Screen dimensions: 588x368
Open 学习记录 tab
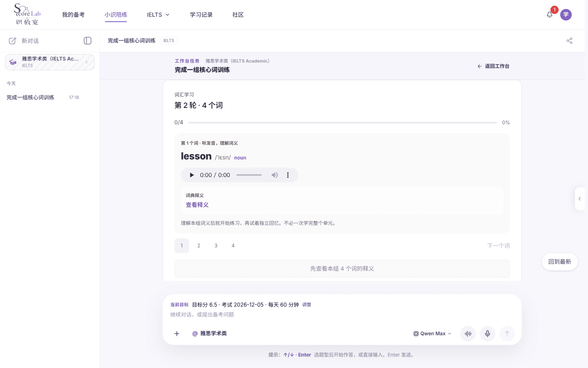click(201, 15)
